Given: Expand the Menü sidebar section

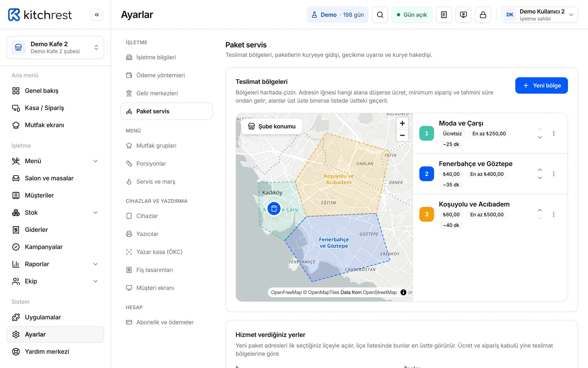Looking at the screenshot, I should [x=55, y=161].
